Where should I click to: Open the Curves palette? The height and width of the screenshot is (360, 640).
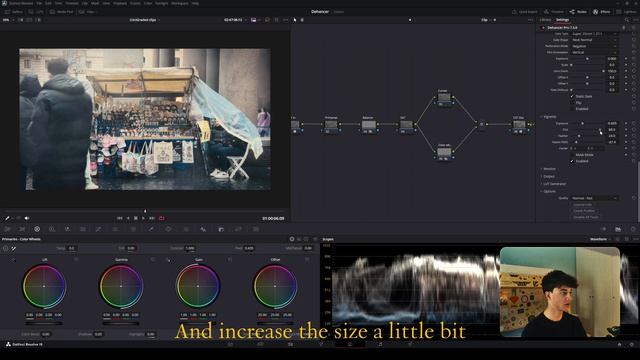point(98,229)
